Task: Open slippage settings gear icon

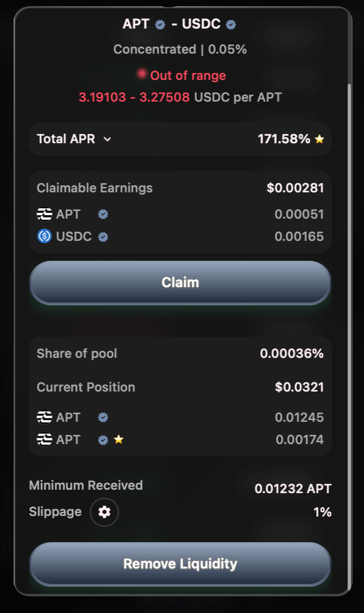Action: click(104, 512)
